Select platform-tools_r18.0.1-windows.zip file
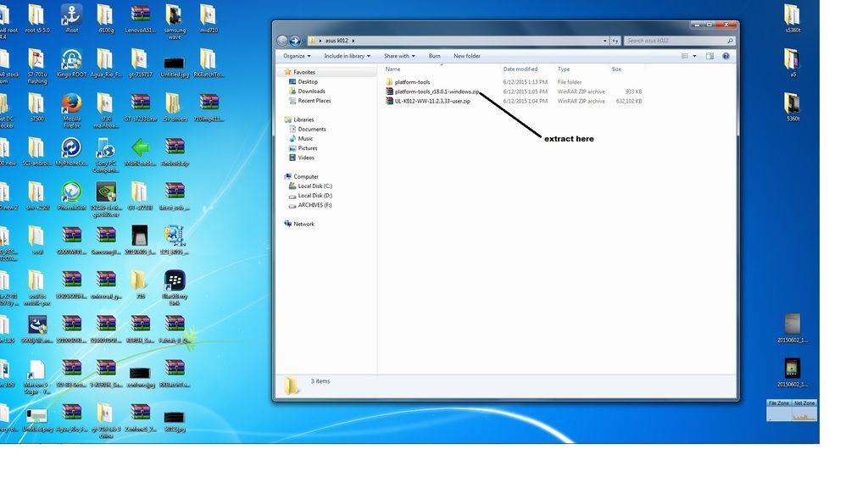The width and height of the screenshot is (868, 488). click(x=437, y=91)
